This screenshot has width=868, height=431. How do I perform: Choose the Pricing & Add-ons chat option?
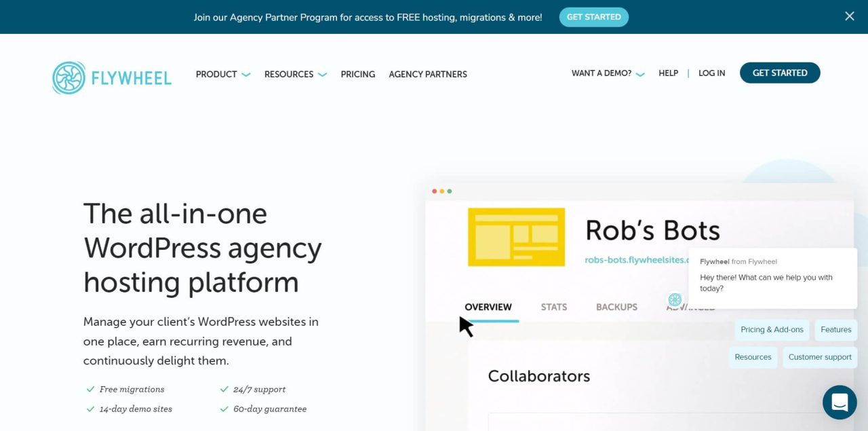coord(772,330)
